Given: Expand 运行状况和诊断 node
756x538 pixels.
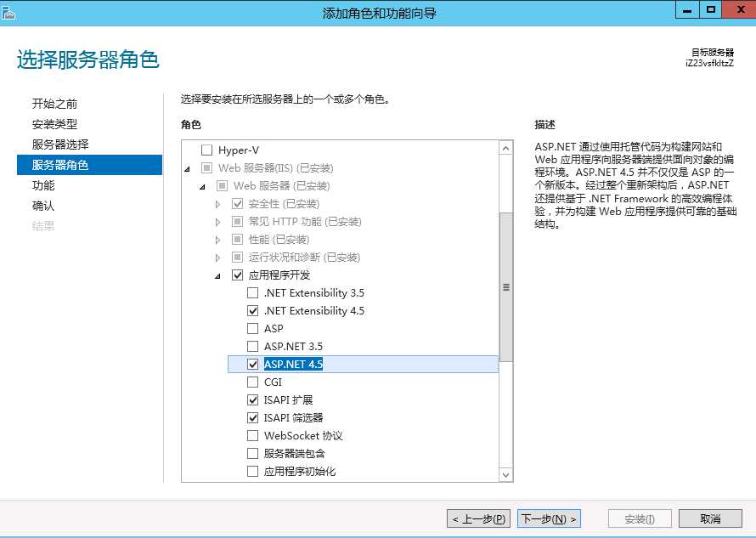Looking at the screenshot, I should pyautogui.click(x=218, y=258).
